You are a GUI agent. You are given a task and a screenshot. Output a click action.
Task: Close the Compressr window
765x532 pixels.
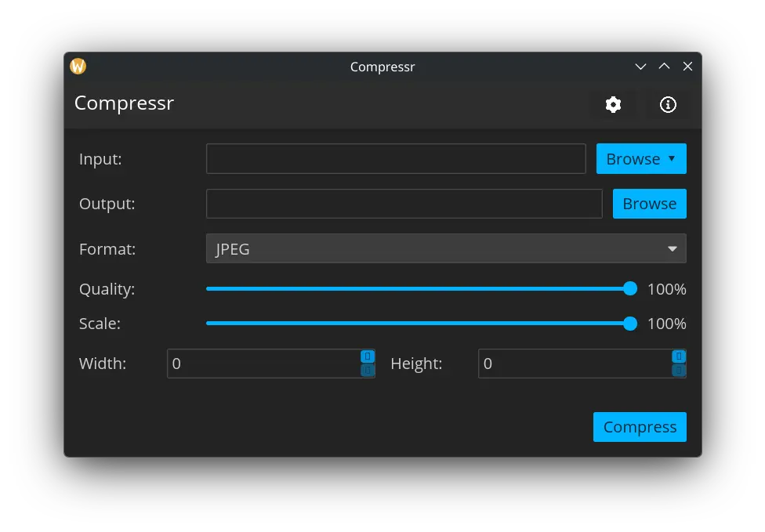tap(687, 67)
